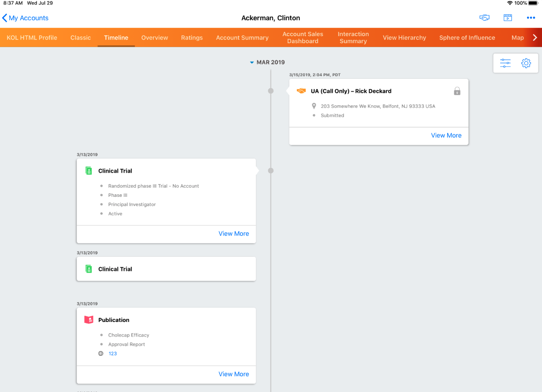Collapse the MAR 2019 timeline section
This screenshot has width=542, height=392.
(252, 63)
